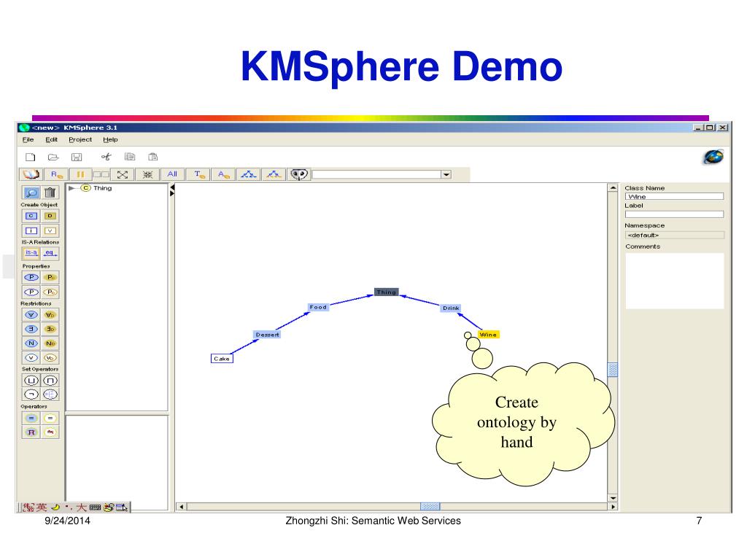Open a project with the folder icon
Screen dimensions: 747x560
pyautogui.click(x=53, y=157)
